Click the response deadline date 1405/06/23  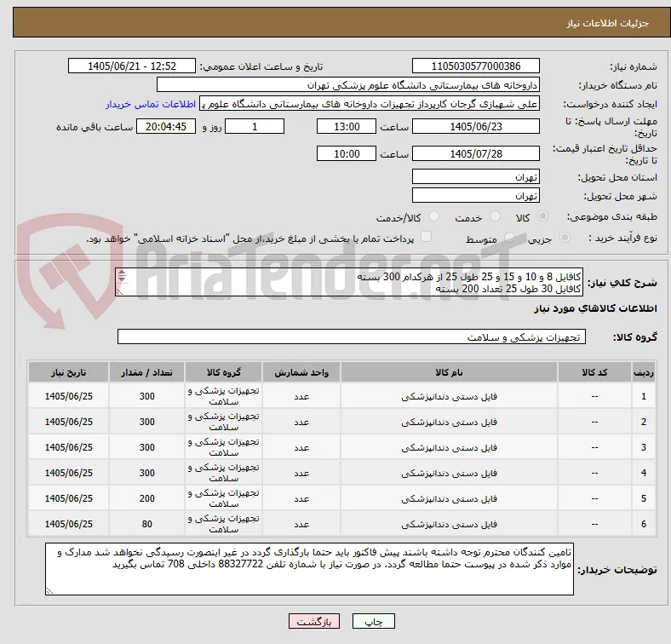475,126
